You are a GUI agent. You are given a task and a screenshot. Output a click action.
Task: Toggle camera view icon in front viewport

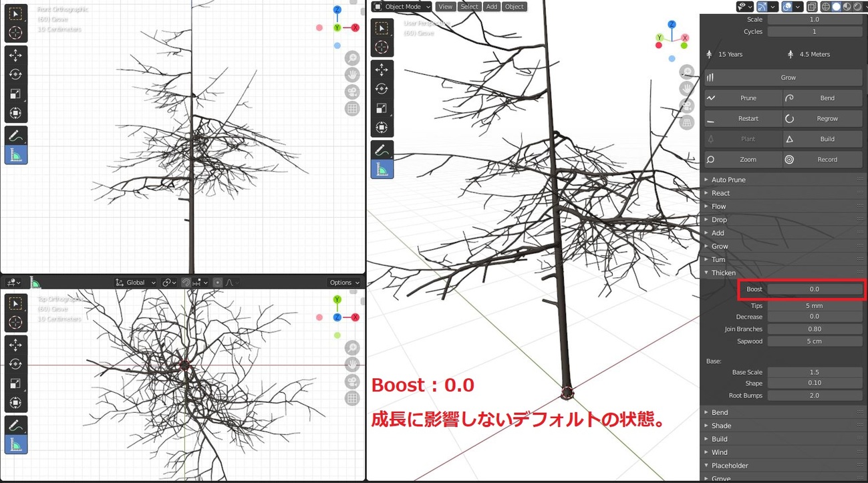pos(352,92)
